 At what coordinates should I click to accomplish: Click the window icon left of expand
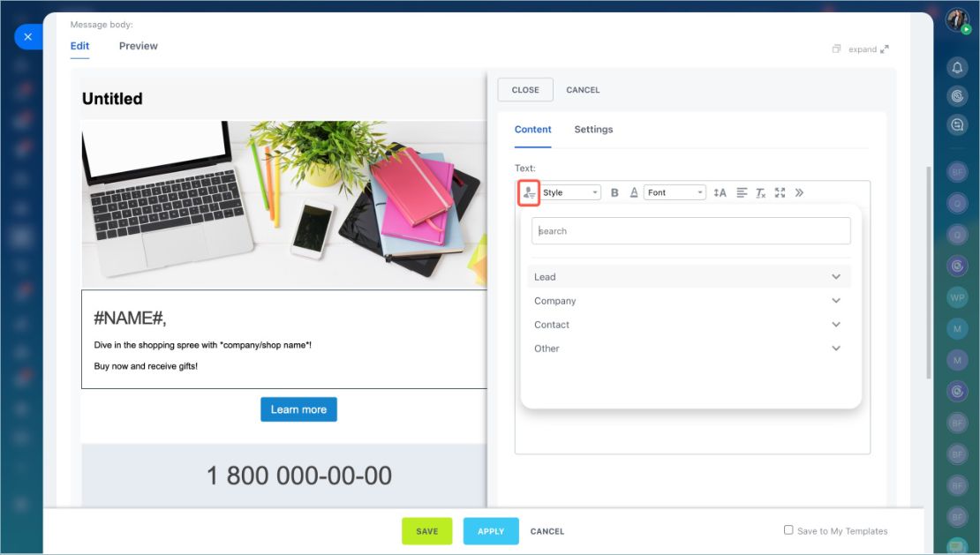[836, 49]
